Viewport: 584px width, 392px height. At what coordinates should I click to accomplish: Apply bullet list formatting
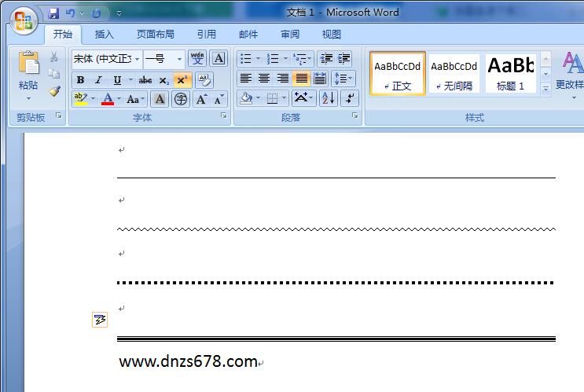pos(245,58)
